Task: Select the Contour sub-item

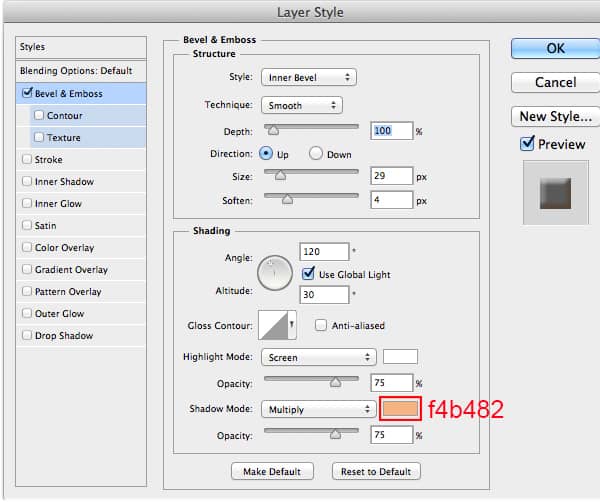Action: (x=64, y=116)
